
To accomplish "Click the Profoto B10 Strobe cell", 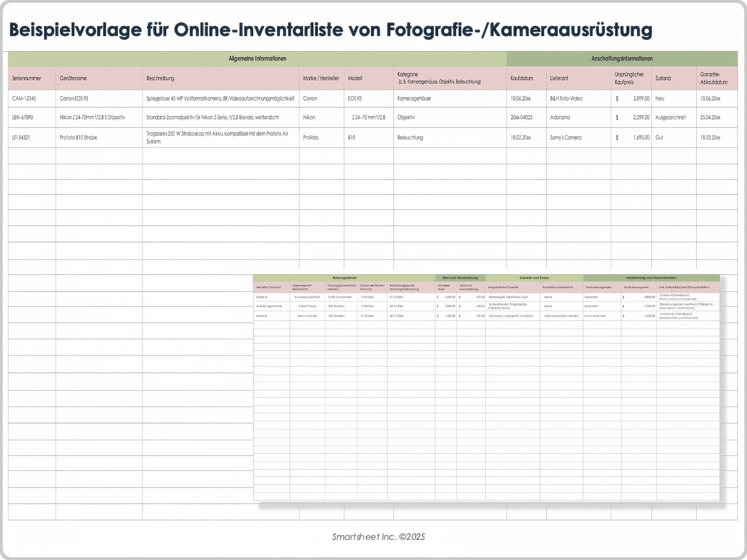I will 78,138.
